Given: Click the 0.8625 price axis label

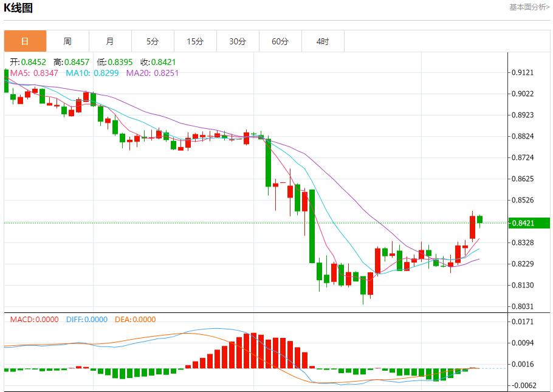Looking at the screenshot, I should tap(523, 179).
